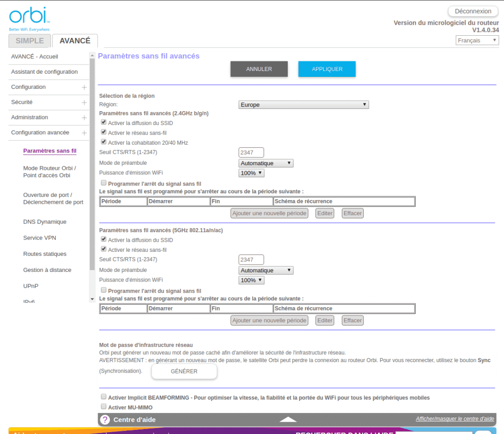Click 2.4GHz Ajouter une nouvelle période button

[269, 213]
